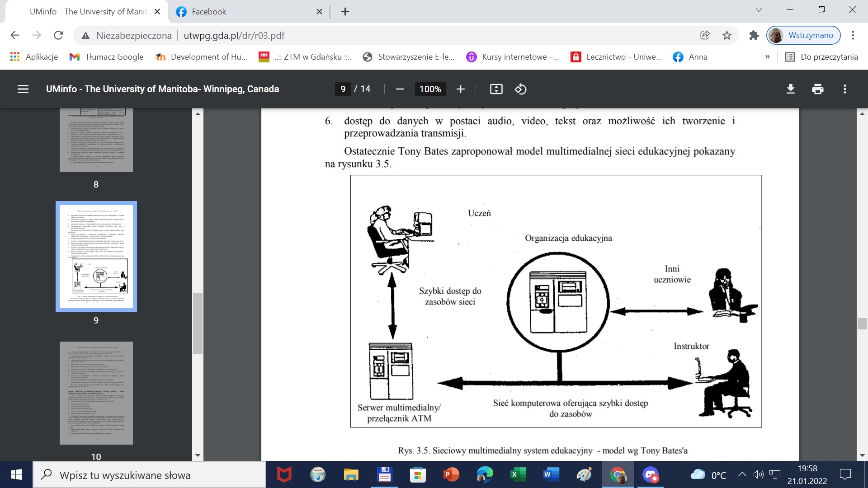This screenshot has height=488, width=868.
Task: Open a new browser tab
Action: point(345,12)
